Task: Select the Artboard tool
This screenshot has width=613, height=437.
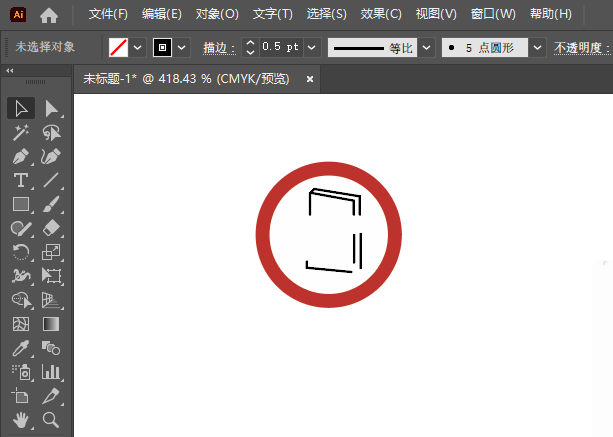Action: coord(21,396)
